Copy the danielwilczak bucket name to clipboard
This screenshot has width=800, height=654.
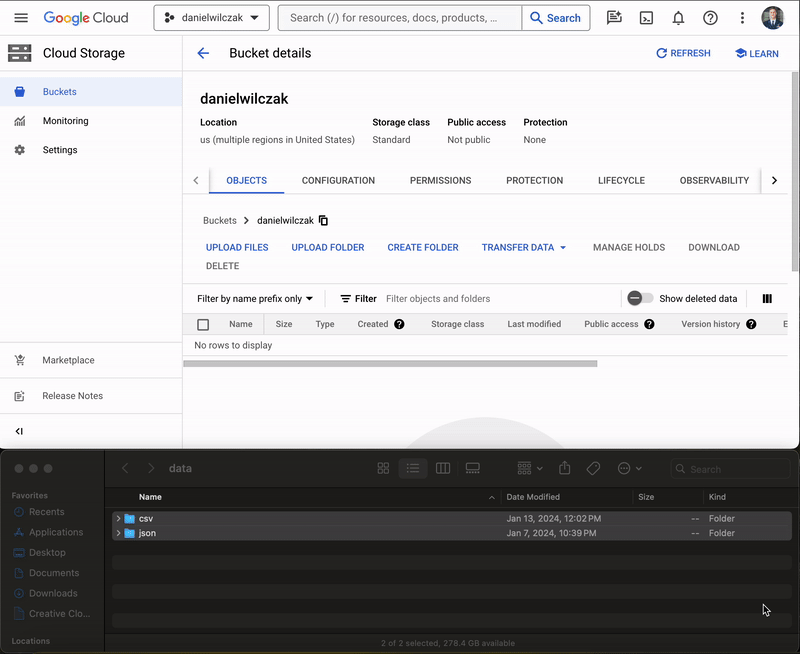[323, 220]
